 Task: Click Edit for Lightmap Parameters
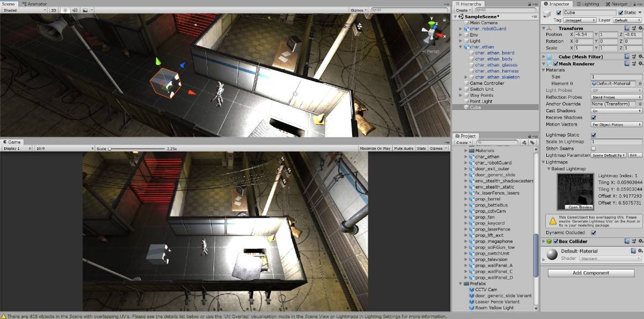tap(635, 155)
